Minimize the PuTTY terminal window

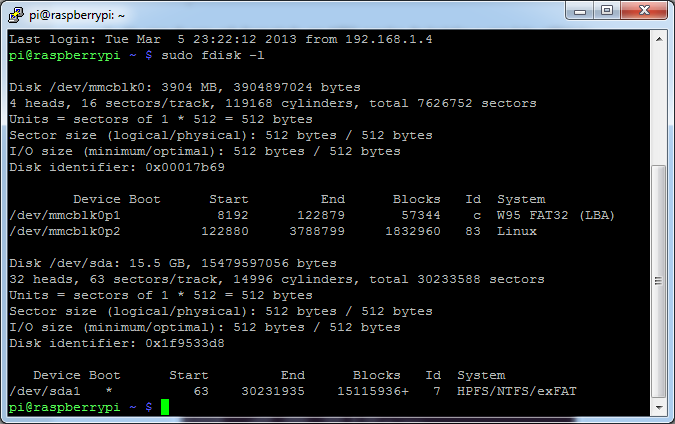(x=579, y=11)
